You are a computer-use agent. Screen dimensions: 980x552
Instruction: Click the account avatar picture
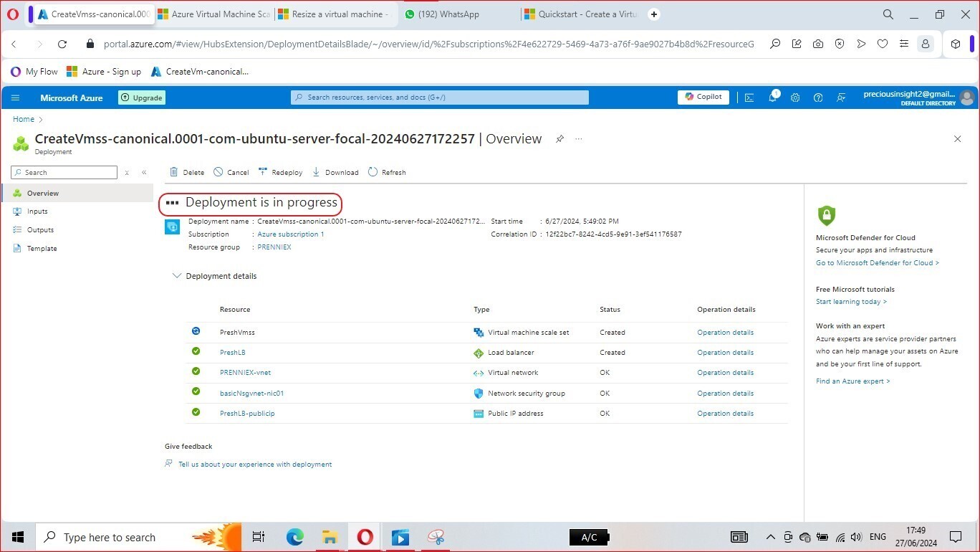coord(967,97)
